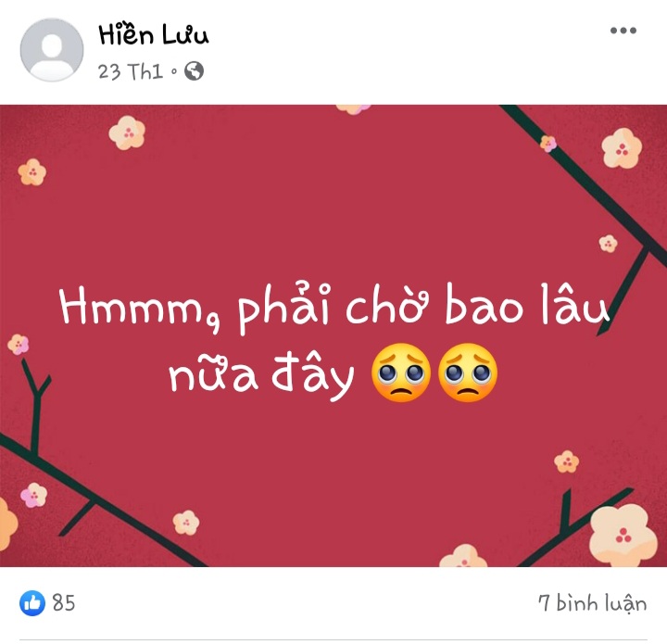Click the cream blossom near top-left

[127, 133]
